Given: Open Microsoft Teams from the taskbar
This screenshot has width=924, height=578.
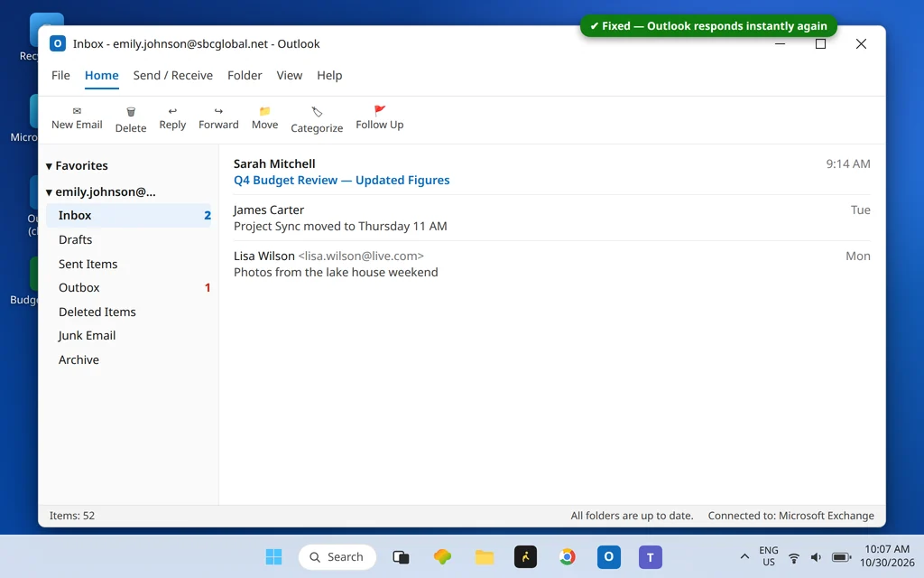Looking at the screenshot, I should click(x=650, y=556).
